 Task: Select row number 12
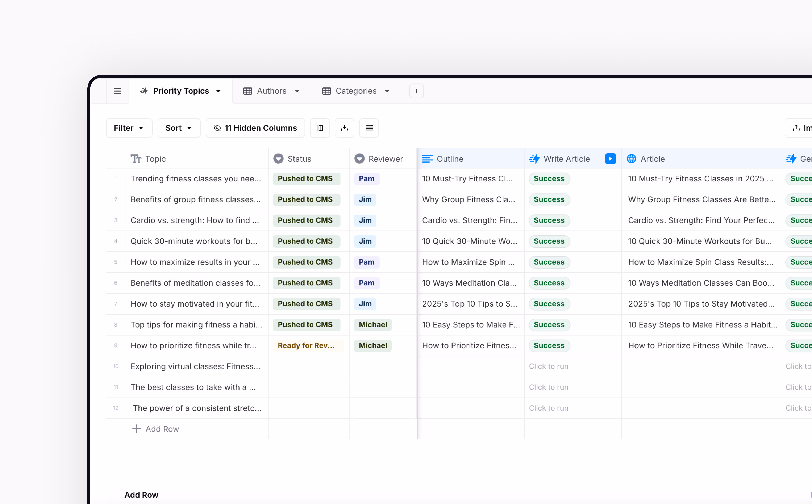[x=116, y=408]
